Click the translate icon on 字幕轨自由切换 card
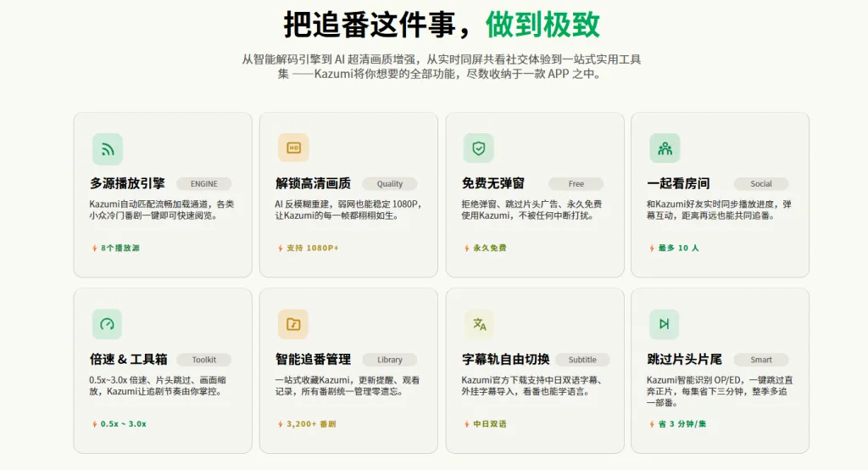The image size is (868, 470). pos(479,324)
